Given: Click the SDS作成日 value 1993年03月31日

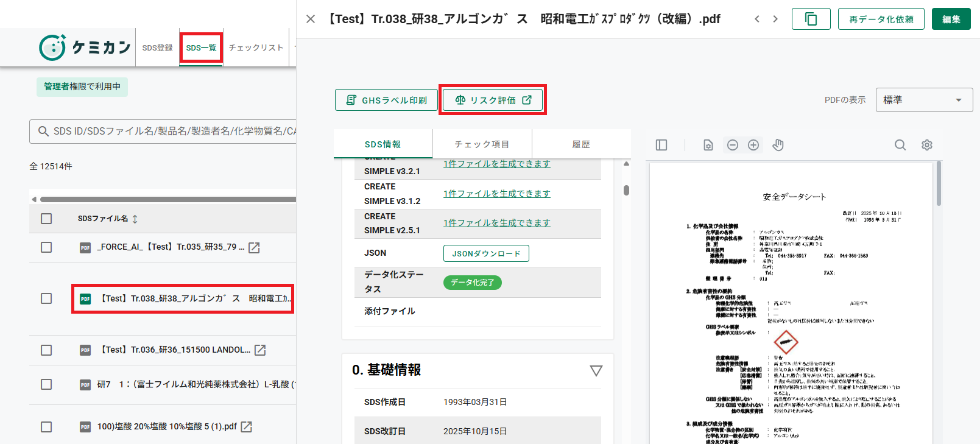Looking at the screenshot, I should tap(475, 402).
